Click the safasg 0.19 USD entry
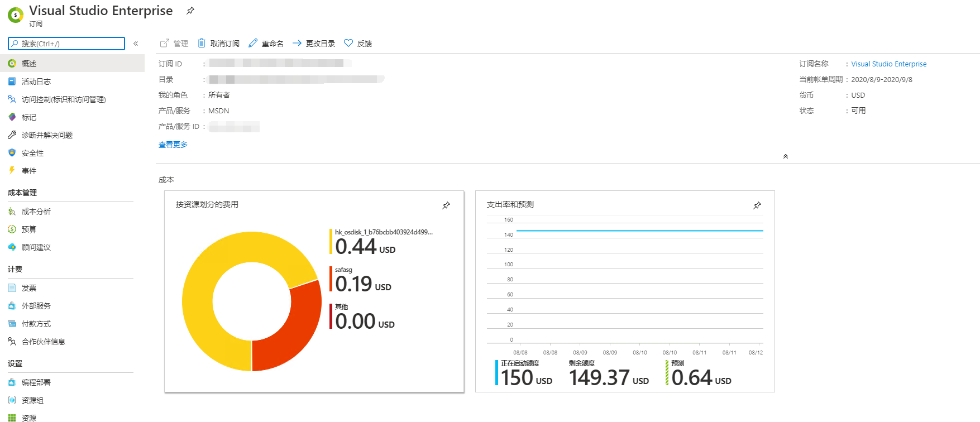The width and height of the screenshot is (980, 422). 361,280
